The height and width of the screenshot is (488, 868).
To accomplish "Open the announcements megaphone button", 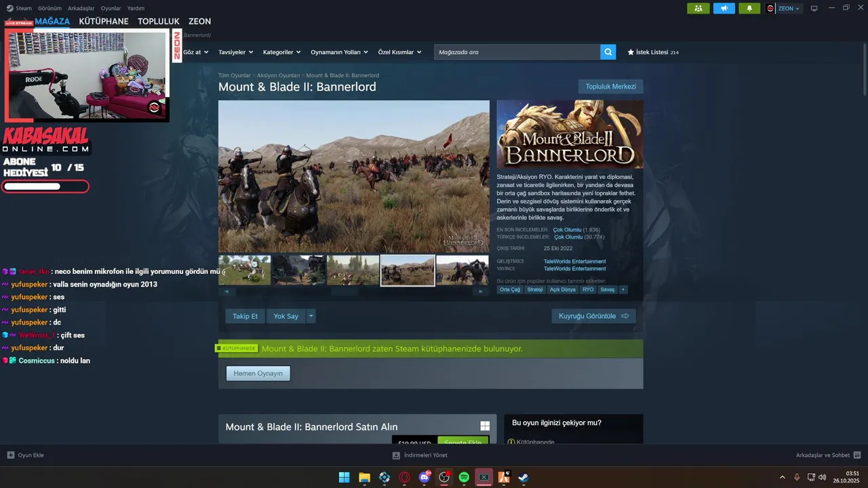I will pos(724,8).
